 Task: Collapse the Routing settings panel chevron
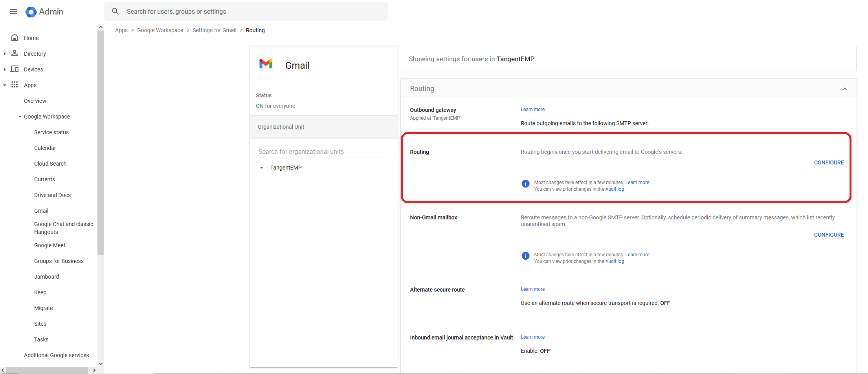(845, 89)
